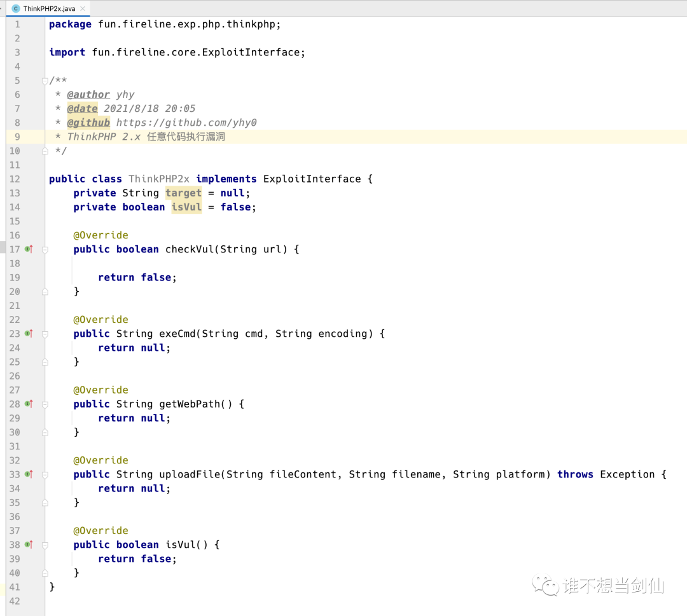Click the getWebPath method name
The image size is (687, 616).
(x=190, y=404)
